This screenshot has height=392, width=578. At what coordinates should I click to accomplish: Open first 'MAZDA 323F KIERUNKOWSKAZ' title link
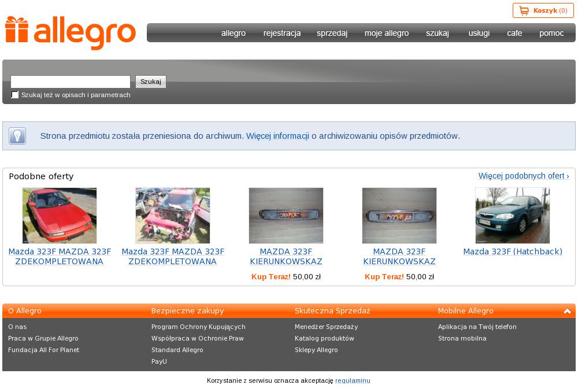click(x=286, y=256)
